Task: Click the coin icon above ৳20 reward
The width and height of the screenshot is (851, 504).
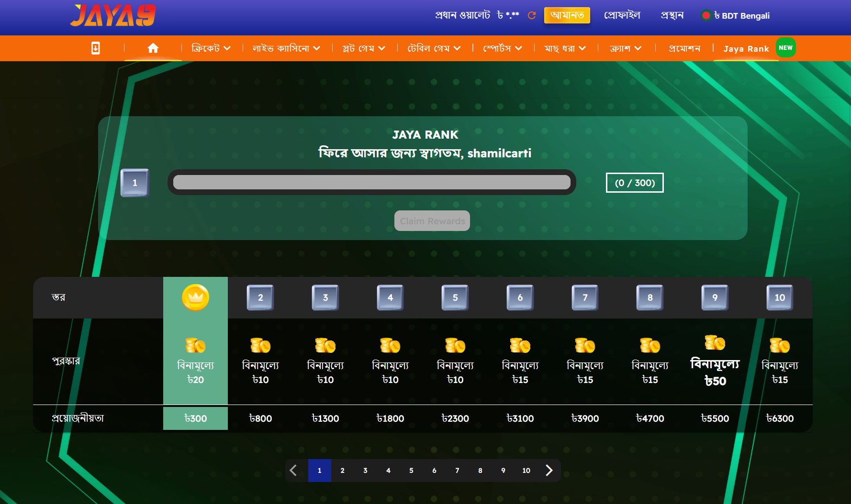Action: 195,345
